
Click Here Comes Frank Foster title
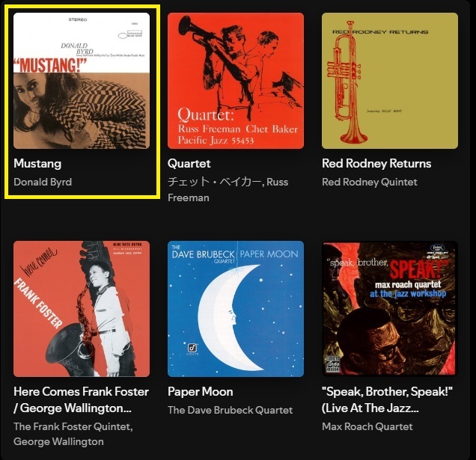pos(82,400)
